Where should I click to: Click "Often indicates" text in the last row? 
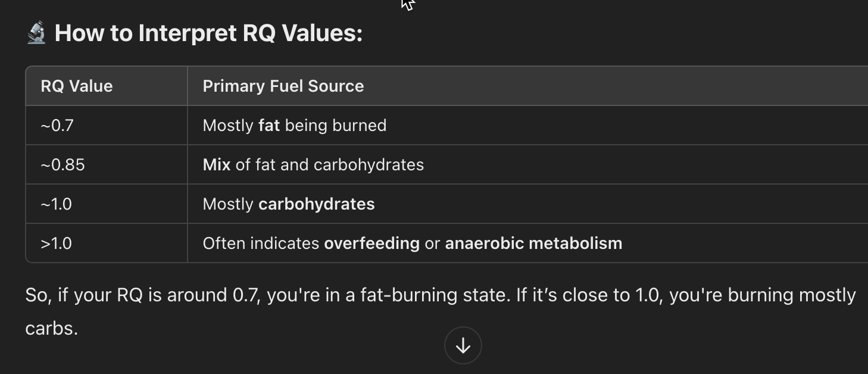click(x=261, y=243)
